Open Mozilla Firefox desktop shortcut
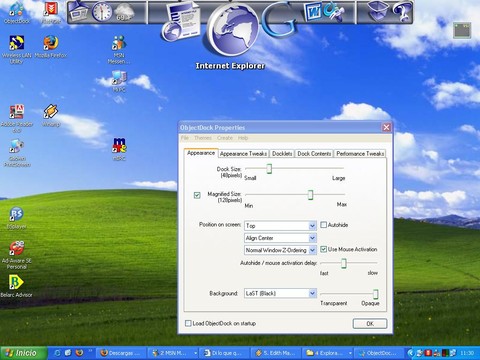The height and width of the screenshot is (360, 480). click(51, 47)
